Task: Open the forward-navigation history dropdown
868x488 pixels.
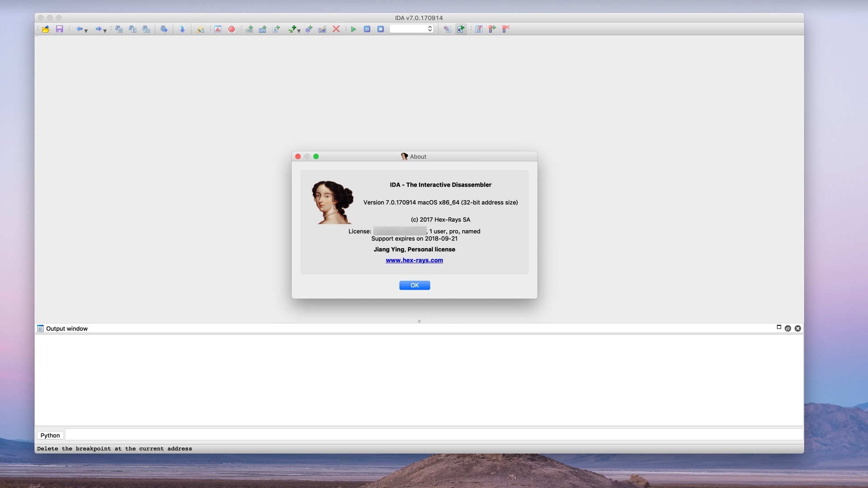Action: pos(105,31)
